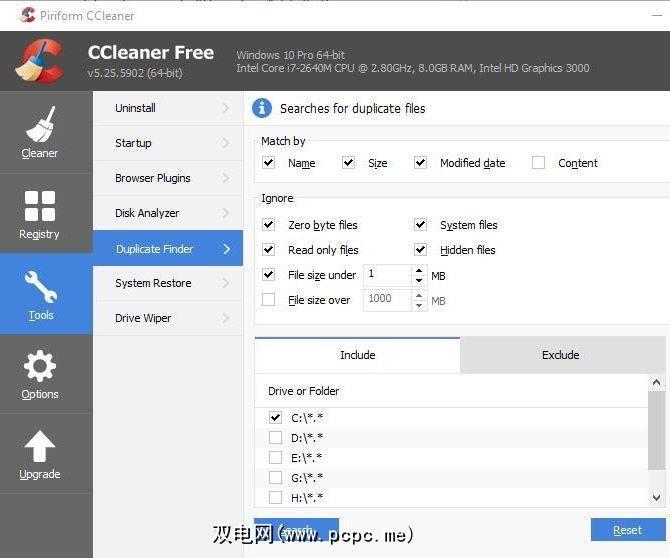
Task: Select Duplicate Finder menu item
Action: [168, 248]
